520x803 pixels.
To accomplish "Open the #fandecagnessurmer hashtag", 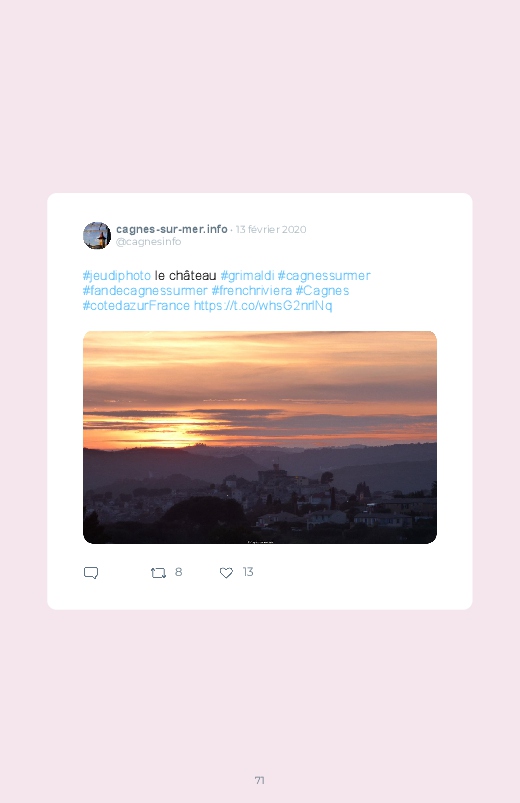I will [145, 290].
